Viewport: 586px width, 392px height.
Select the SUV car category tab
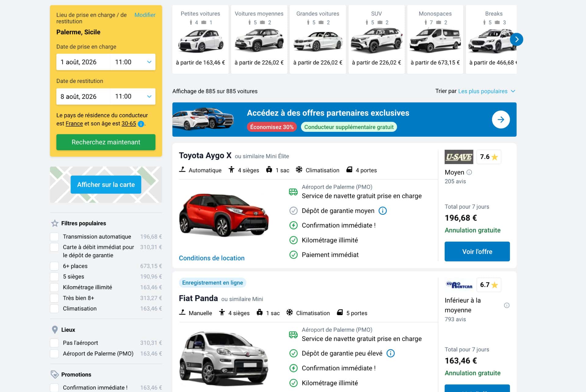point(376,39)
